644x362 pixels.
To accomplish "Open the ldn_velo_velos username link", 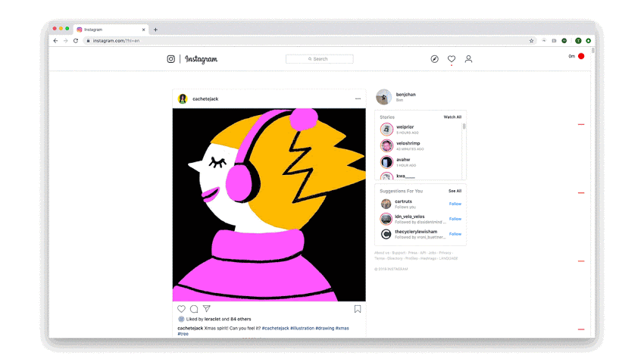I will tap(409, 217).
